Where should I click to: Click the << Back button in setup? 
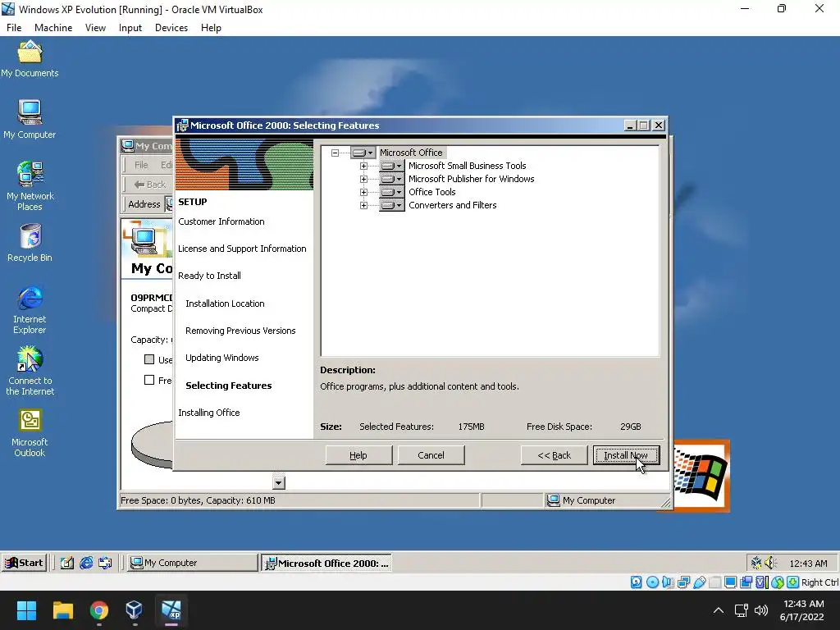coord(554,455)
